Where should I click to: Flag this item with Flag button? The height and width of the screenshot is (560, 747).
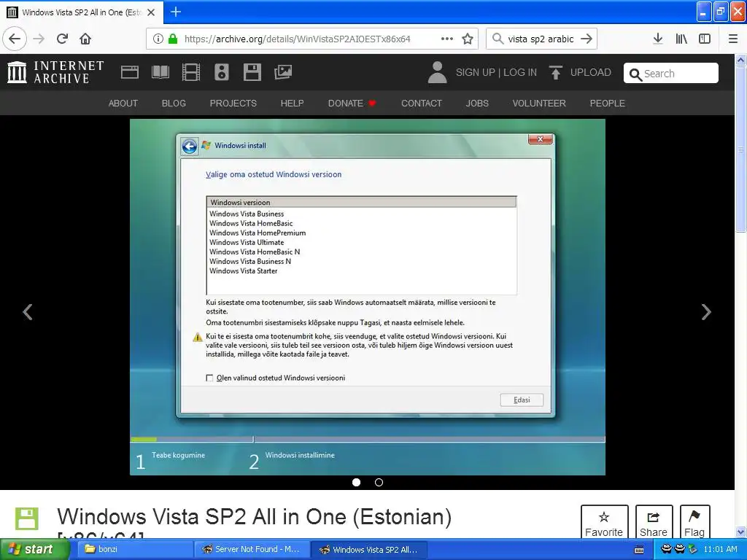coord(694,524)
